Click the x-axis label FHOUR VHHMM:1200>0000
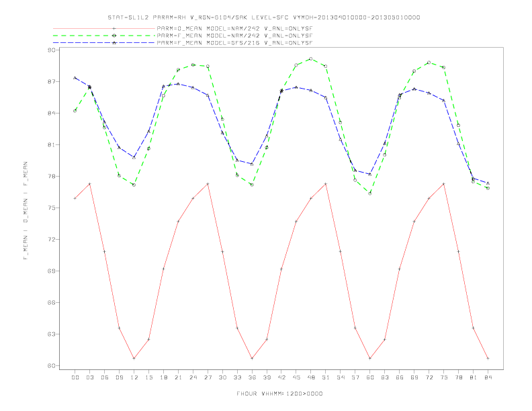Screen dimensions: 532x411 pyautogui.click(x=279, y=394)
